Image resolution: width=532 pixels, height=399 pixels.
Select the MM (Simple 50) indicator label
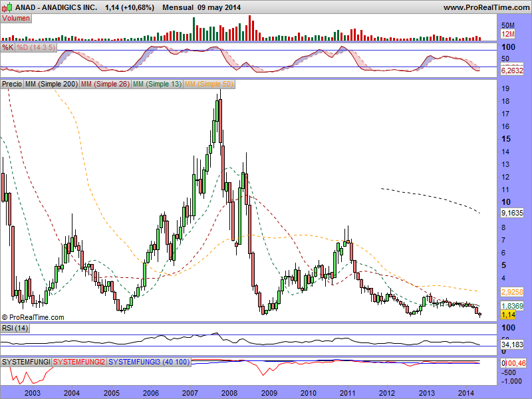(x=209, y=84)
